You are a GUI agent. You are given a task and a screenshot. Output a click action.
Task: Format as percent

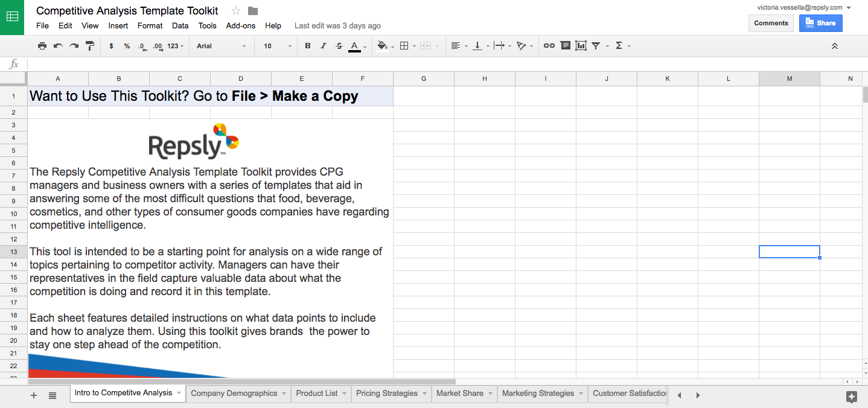click(x=127, y=46)
